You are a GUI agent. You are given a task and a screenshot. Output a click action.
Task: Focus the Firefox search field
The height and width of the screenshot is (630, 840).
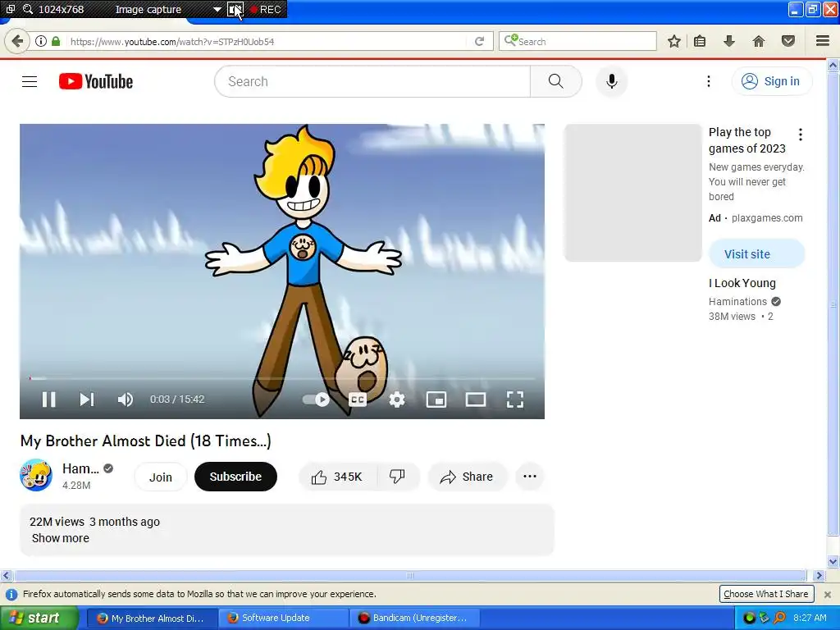(x=578, y=41)
